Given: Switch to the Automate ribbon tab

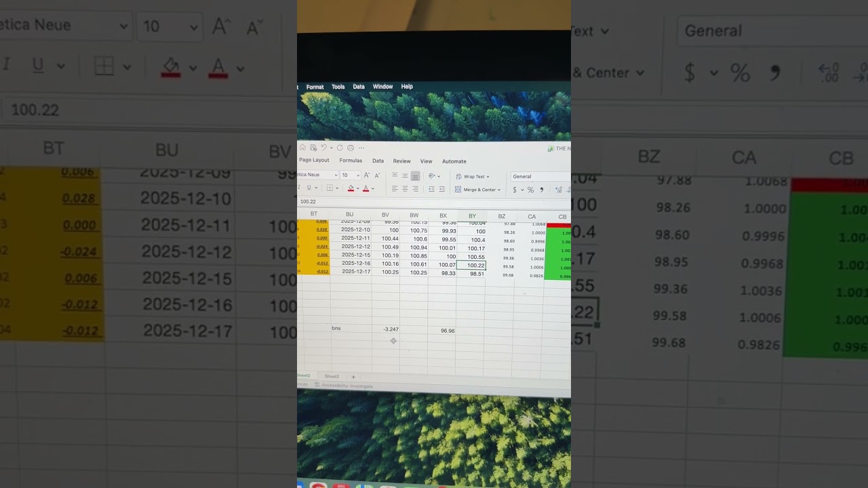Looking at the screenshot, I should (454, 161).
